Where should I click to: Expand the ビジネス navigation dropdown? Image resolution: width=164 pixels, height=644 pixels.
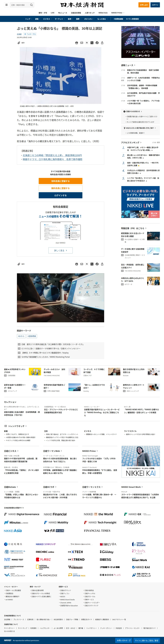tap(47, 19)
